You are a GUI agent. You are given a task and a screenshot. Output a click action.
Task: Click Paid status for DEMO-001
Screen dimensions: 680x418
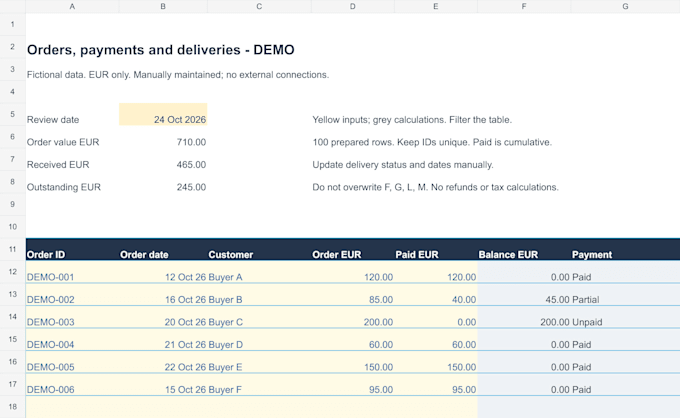pos(582,277)
